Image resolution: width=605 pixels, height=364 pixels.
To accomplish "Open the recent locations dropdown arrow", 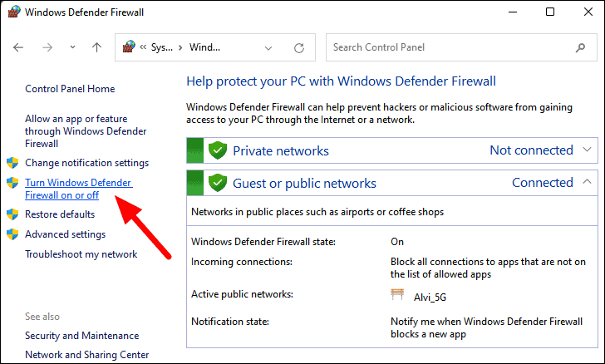I will pos(72,47).
